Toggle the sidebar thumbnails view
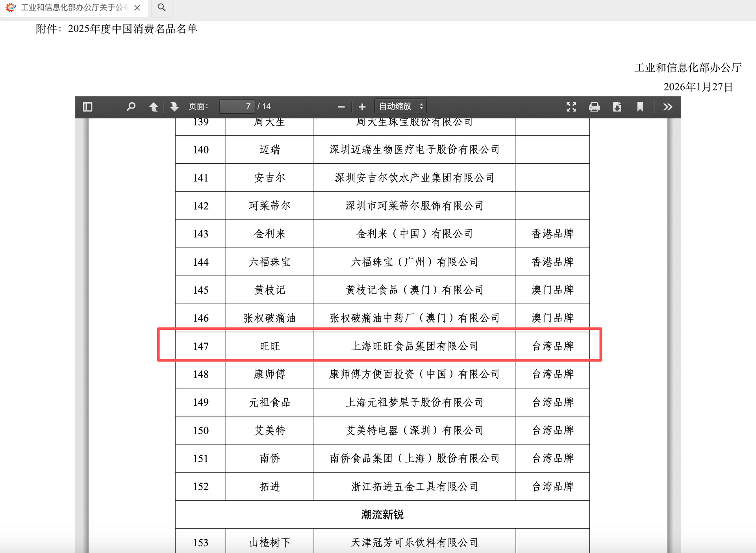The height and width of the screenshot is (553, 756). click(87, 106)
